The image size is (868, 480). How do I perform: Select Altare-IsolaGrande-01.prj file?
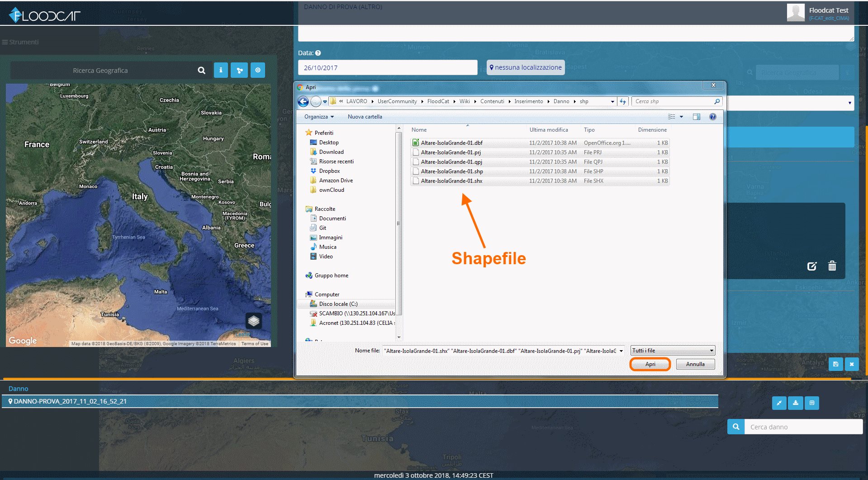click(540, 152)
